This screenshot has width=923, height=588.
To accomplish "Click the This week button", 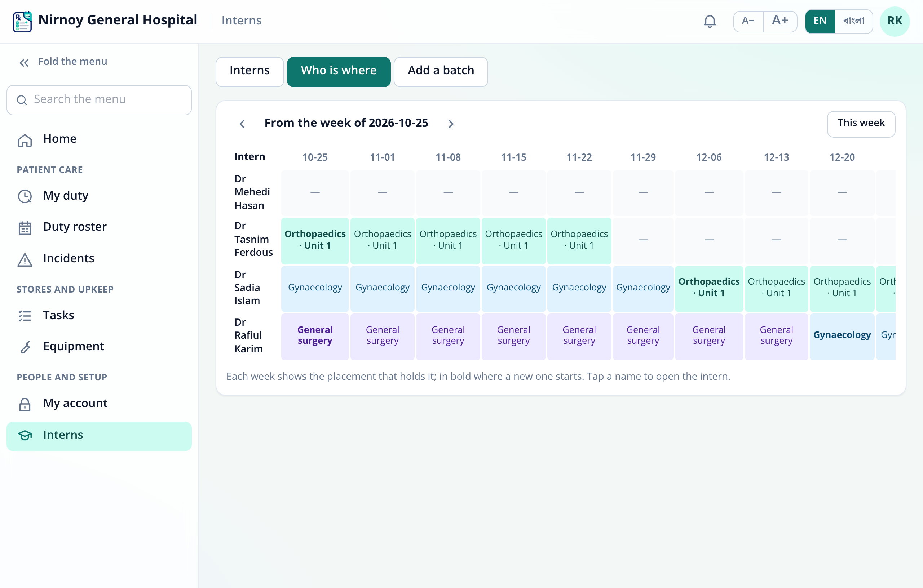I will point(861,124).
